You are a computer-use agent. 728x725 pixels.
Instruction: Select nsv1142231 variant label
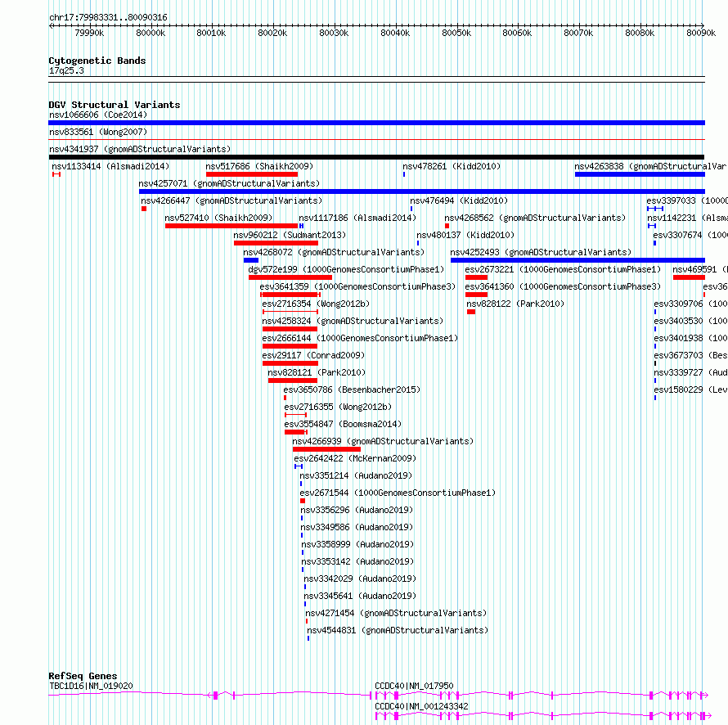pyautogui.click(x=688, y=218)
